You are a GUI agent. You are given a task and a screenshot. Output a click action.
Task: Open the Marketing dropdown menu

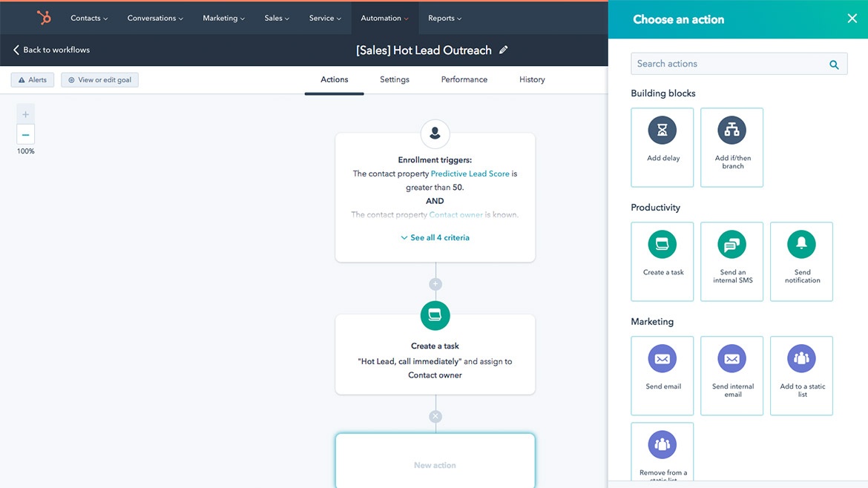223,19
